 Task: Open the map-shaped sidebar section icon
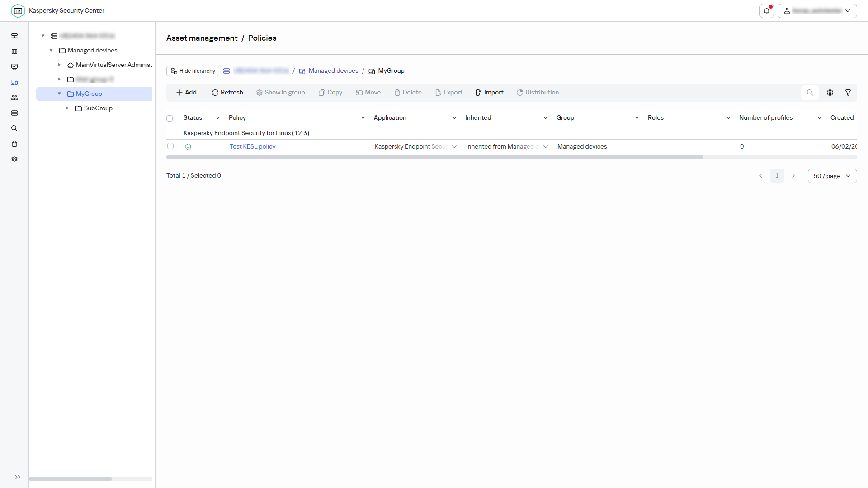[14, 52]
